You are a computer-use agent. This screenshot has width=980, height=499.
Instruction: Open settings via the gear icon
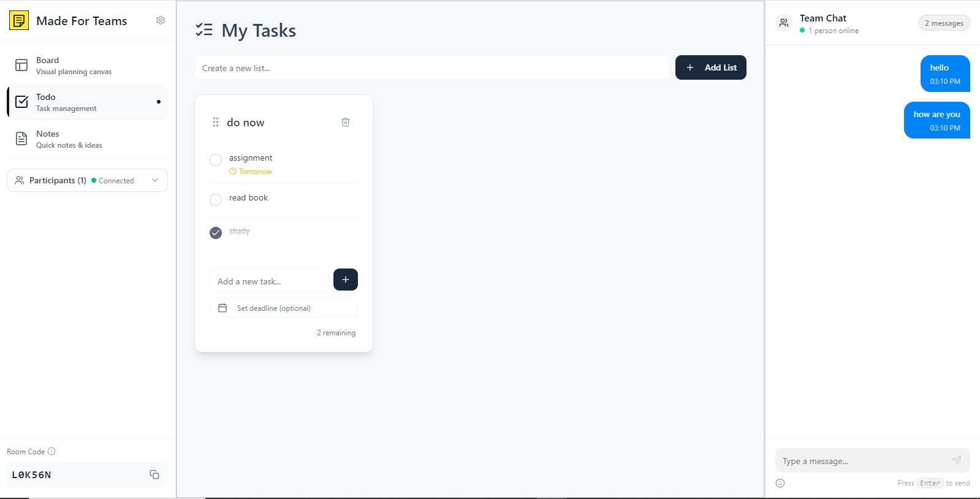click(161, 20)
